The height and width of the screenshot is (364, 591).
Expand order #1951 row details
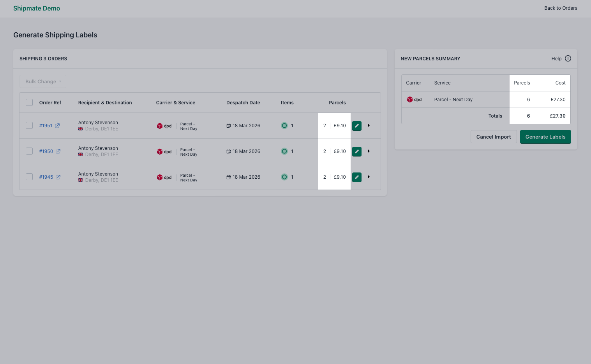coord(369,125)
